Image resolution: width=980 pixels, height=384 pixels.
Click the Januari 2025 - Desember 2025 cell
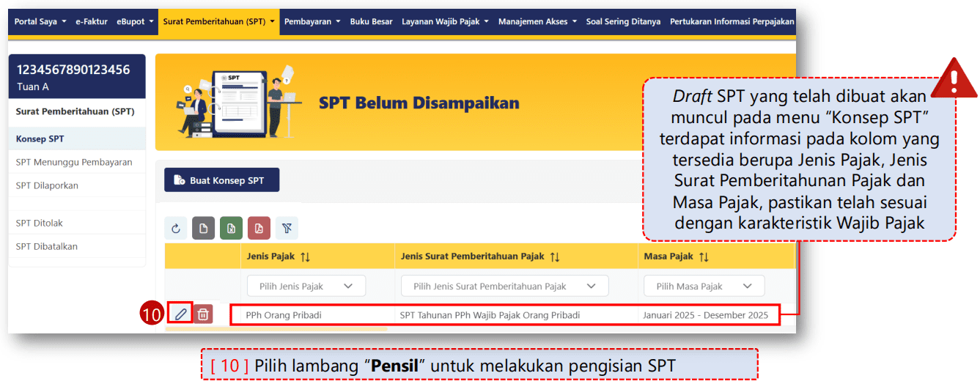(706, 315)
